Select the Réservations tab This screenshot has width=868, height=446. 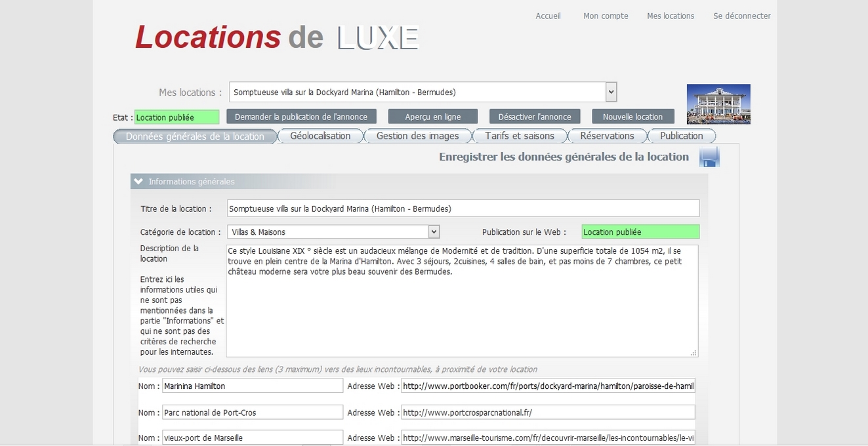[x=607, y=136]
